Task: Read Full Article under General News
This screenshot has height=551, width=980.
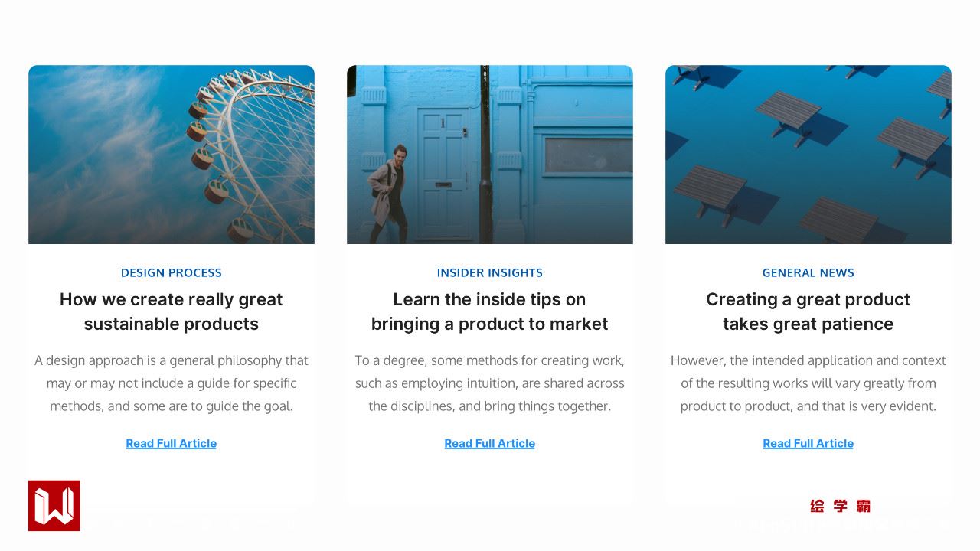Action: click(808, 443)
